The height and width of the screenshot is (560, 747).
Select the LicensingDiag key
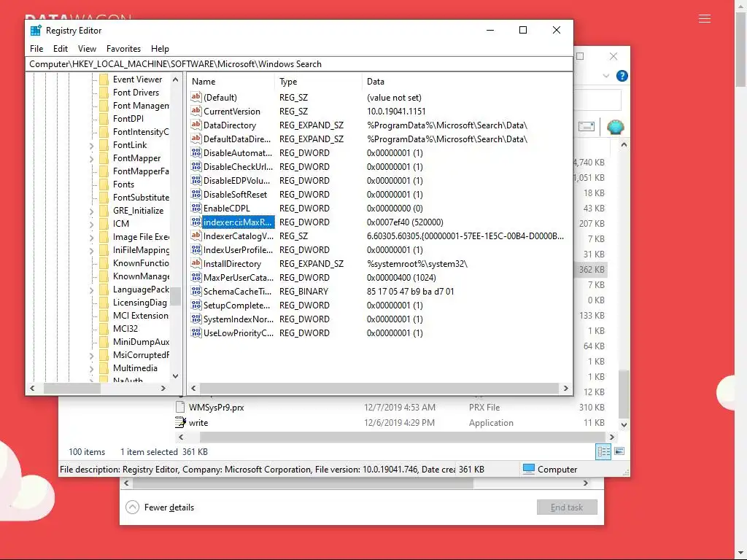point(139,303)
